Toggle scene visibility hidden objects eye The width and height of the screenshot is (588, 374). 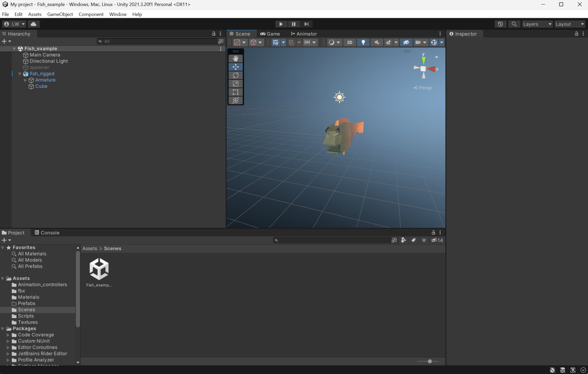pyautogui.click(x=406, y=42)
